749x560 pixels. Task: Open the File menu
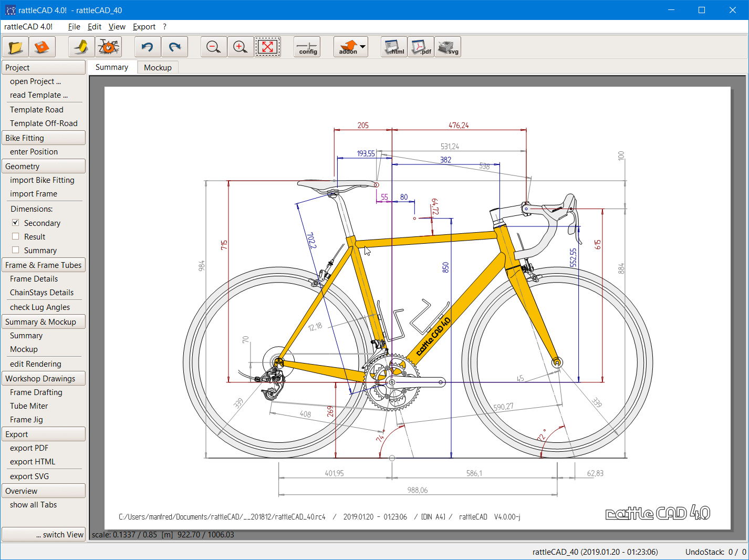pos(74,27)
